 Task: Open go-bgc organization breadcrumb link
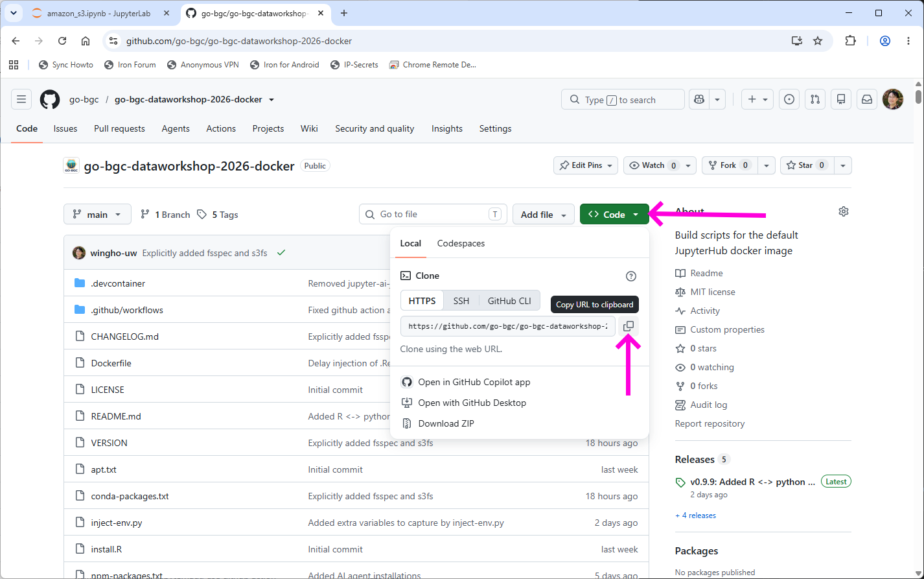pyautogui.click(x=84, y=100)
